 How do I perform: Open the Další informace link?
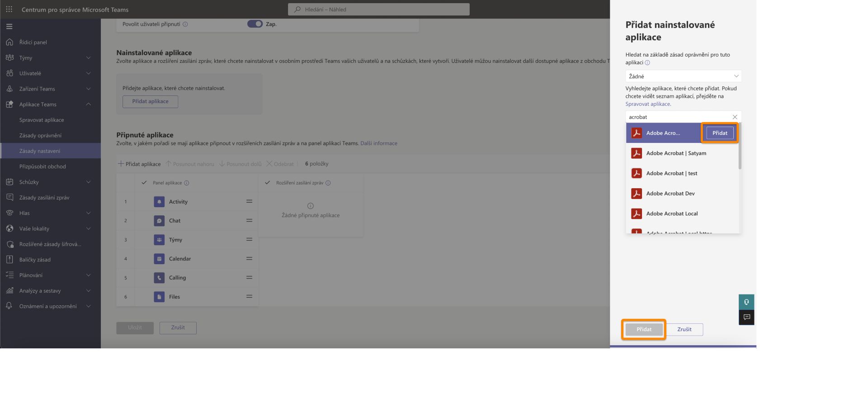379,143
